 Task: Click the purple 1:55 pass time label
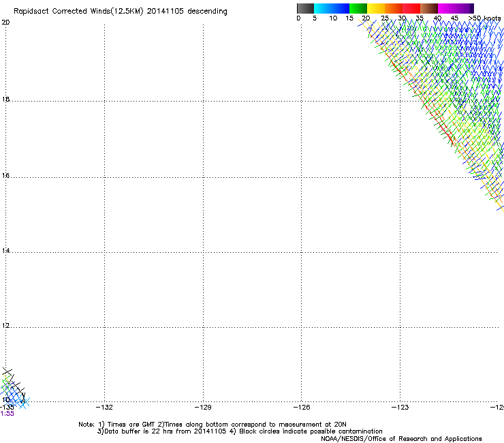(x=7, y=414)
